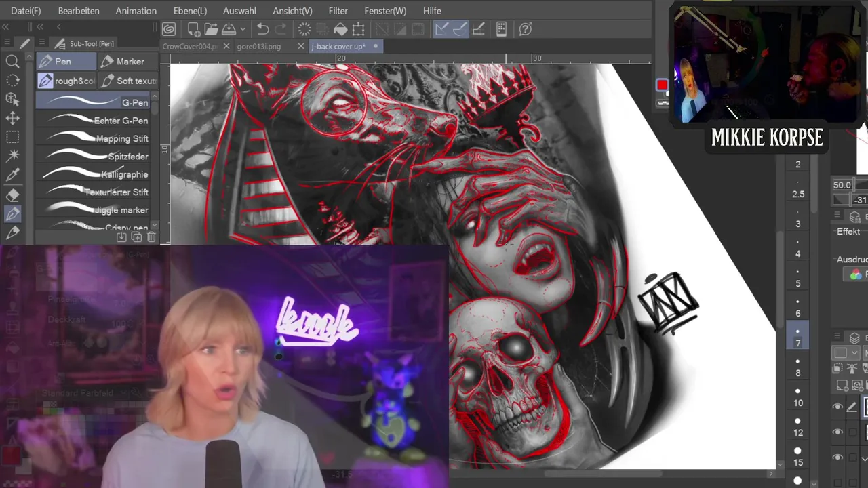Activate the Transform scale/rotate icon

coord(359,29)
